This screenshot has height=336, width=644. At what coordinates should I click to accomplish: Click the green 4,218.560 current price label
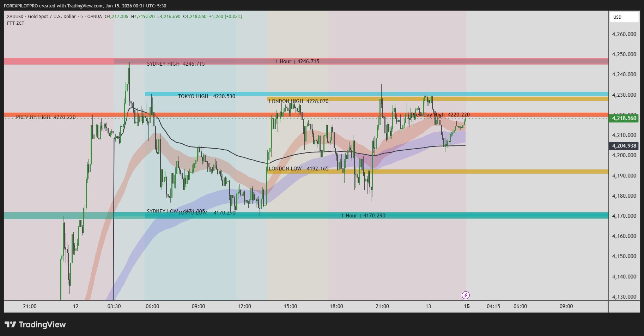[x=624, y=118]
